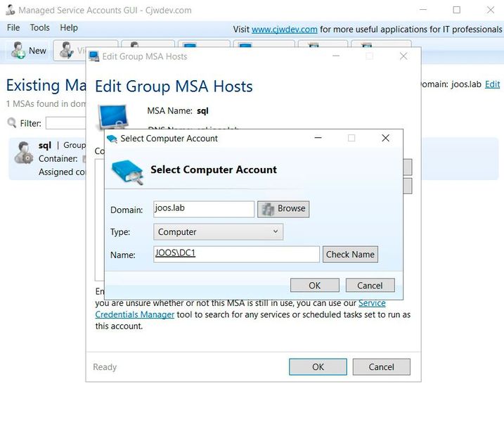Follow the www.cjwdev.com link
Viewport: 504px width, 422px height.
coord(285,30)
